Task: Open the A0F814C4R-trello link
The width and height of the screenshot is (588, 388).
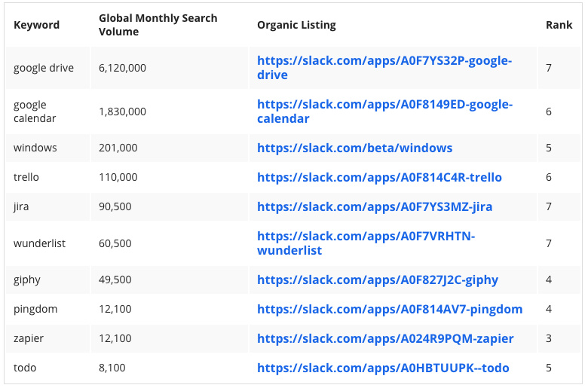Action: (379, 177)
